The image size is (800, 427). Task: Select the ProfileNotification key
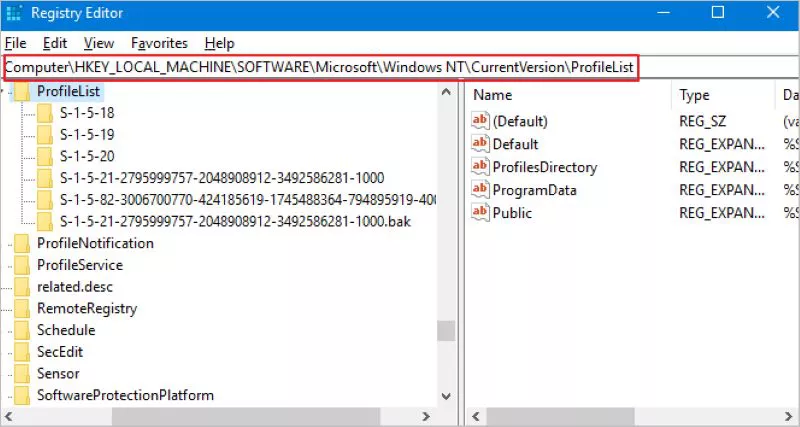click(x=95, y=243)
